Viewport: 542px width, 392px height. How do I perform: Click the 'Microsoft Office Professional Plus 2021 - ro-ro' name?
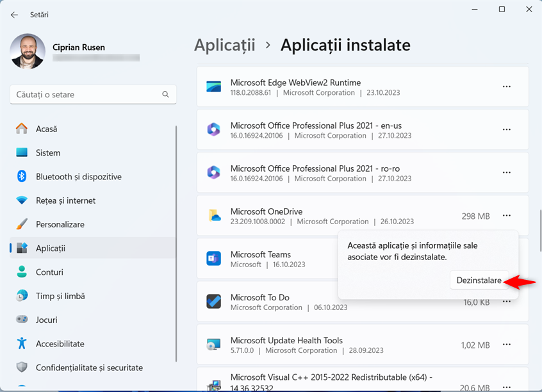click(x=315, y=168)
